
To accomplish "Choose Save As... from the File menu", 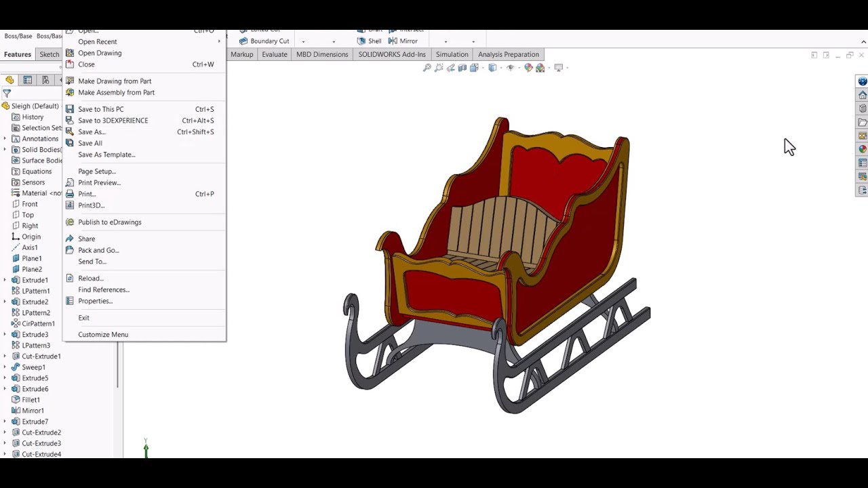I will coord(92,132).
